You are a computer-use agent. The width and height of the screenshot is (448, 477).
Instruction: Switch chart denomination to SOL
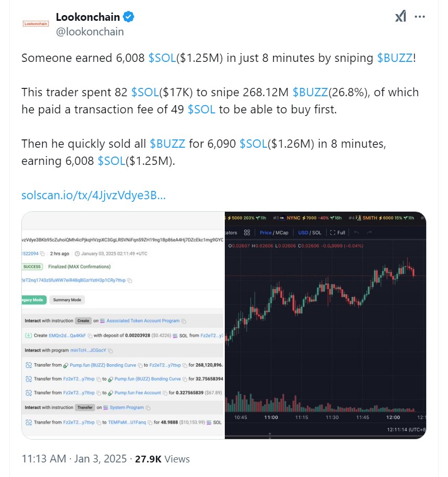316,233
